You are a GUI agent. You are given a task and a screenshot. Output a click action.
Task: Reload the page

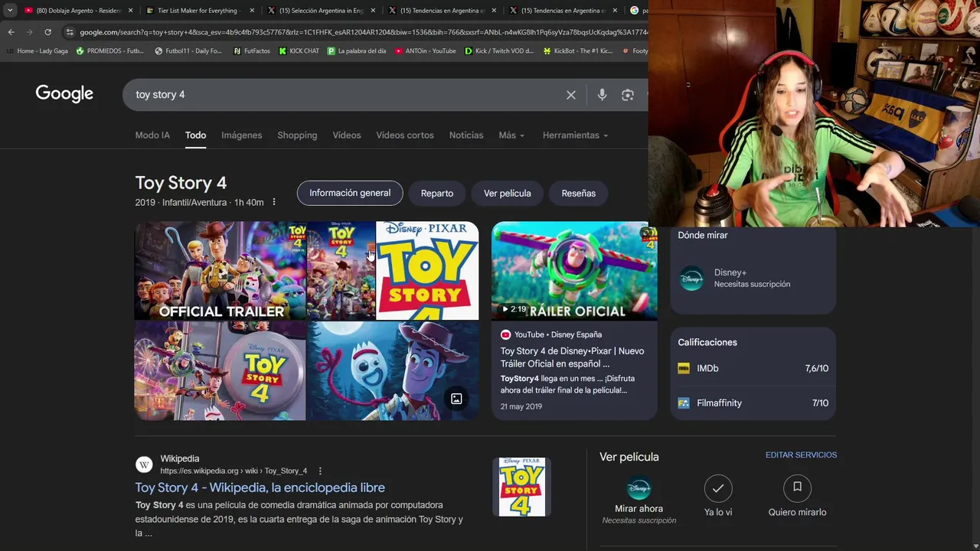coord(47,32)
